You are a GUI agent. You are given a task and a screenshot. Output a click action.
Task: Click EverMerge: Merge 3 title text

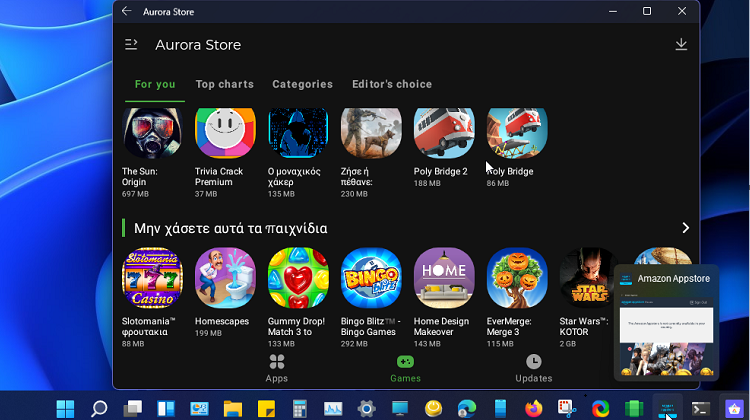(x=509, y=327)
